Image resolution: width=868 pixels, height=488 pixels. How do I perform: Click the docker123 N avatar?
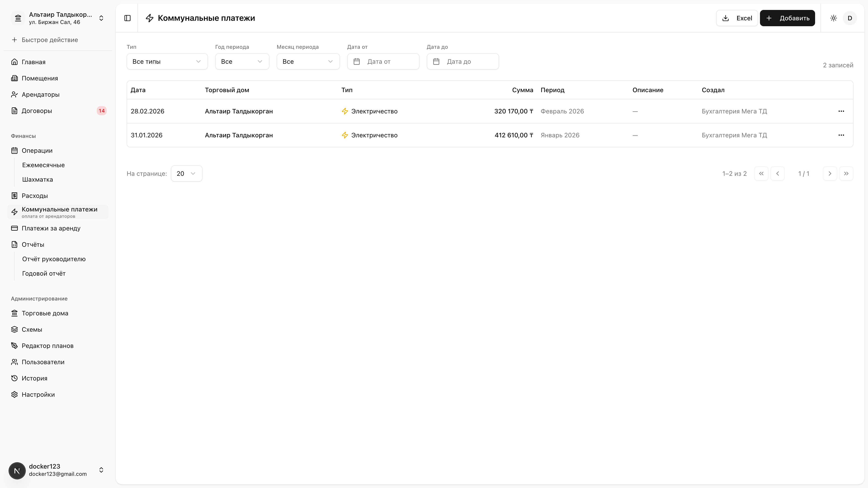pyautogui.click(x=17, y=470)
